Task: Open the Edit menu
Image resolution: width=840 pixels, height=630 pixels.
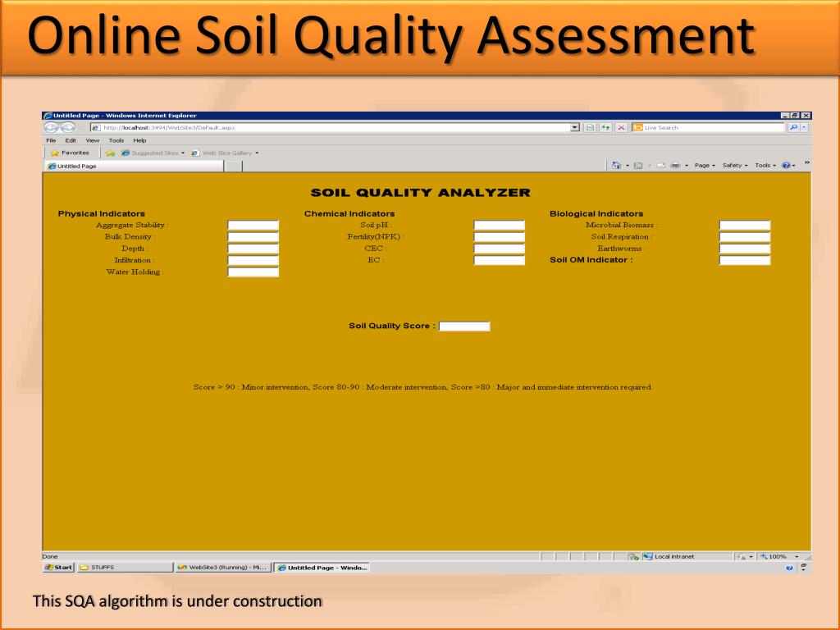Action: pyautogui.click(x=71, y=140)
